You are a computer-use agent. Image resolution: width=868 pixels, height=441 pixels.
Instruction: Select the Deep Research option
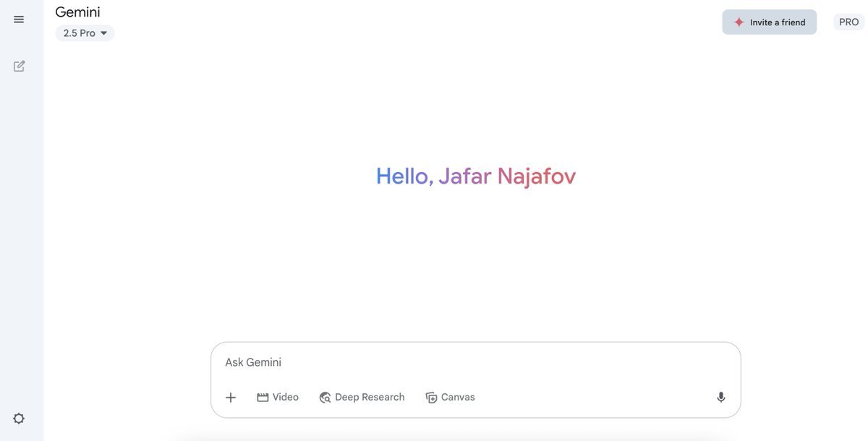pos(362,397)
